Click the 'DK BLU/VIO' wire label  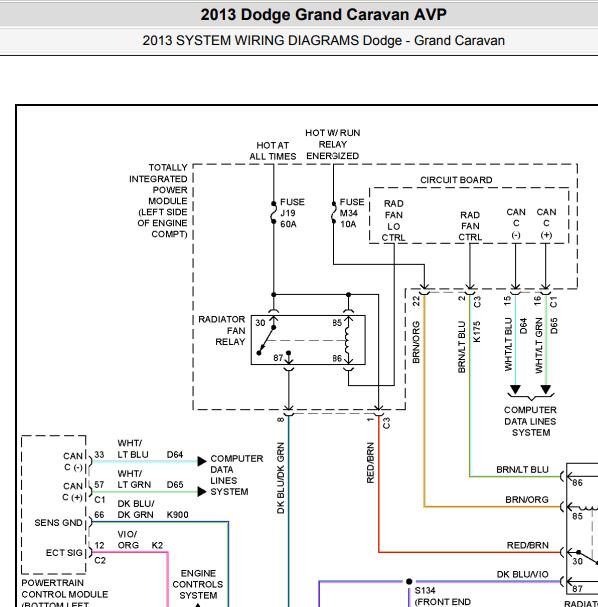click(523, 574)
